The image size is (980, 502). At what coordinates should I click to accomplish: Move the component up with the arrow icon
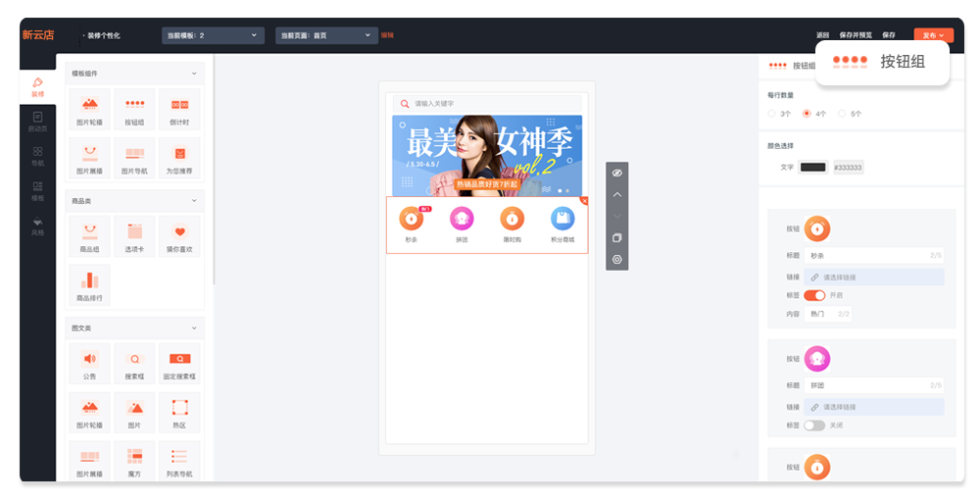[616, 194]
